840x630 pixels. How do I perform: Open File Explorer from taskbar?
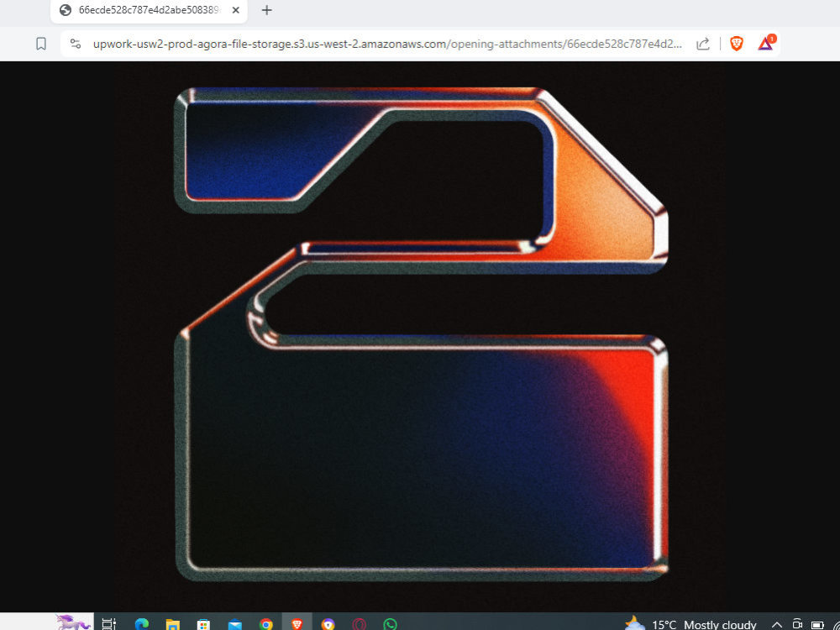[172, 625]
